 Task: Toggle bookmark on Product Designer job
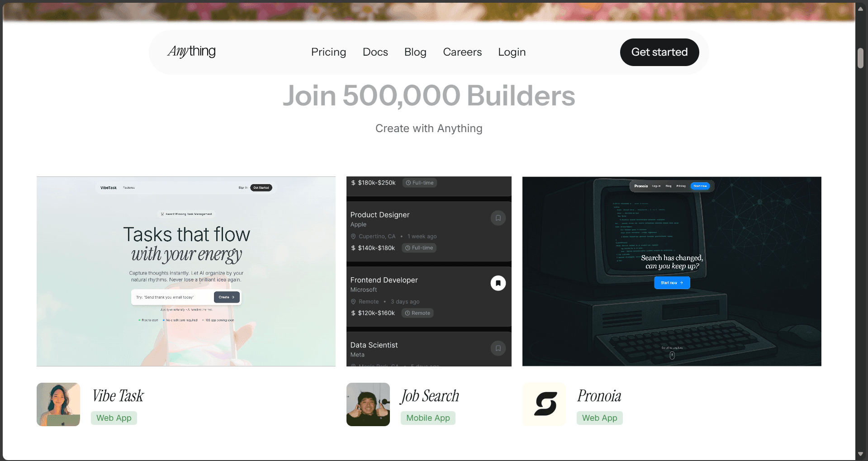498,218
